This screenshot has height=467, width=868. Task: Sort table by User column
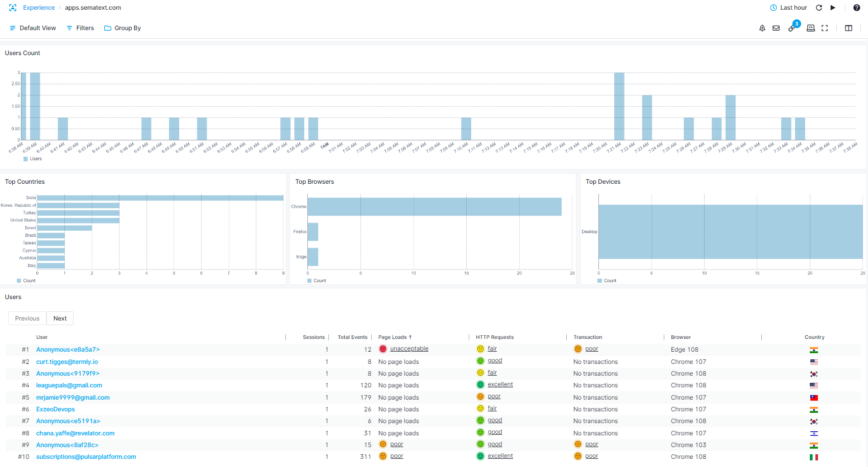pyautogui.click(x=42, y=337)
